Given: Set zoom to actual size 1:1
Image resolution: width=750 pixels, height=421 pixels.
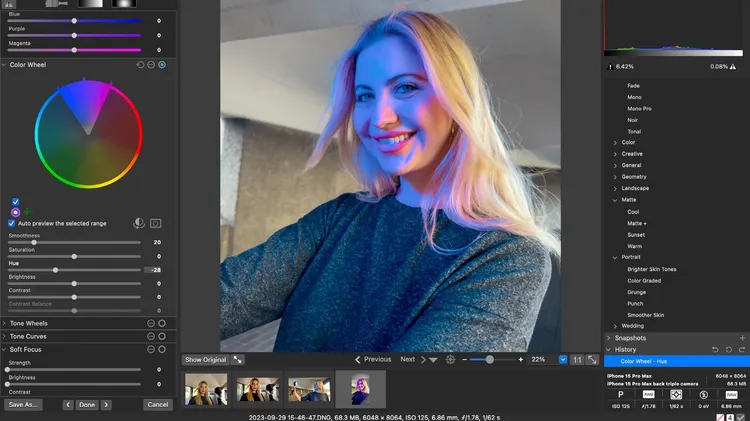Looking at the screenshot, I should tap(577, 360).
